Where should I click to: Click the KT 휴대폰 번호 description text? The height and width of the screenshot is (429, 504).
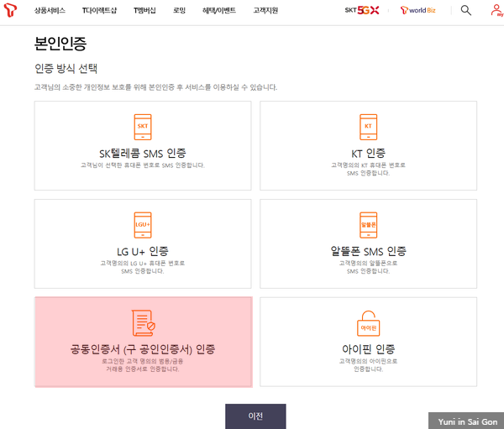tap(369, 169)
